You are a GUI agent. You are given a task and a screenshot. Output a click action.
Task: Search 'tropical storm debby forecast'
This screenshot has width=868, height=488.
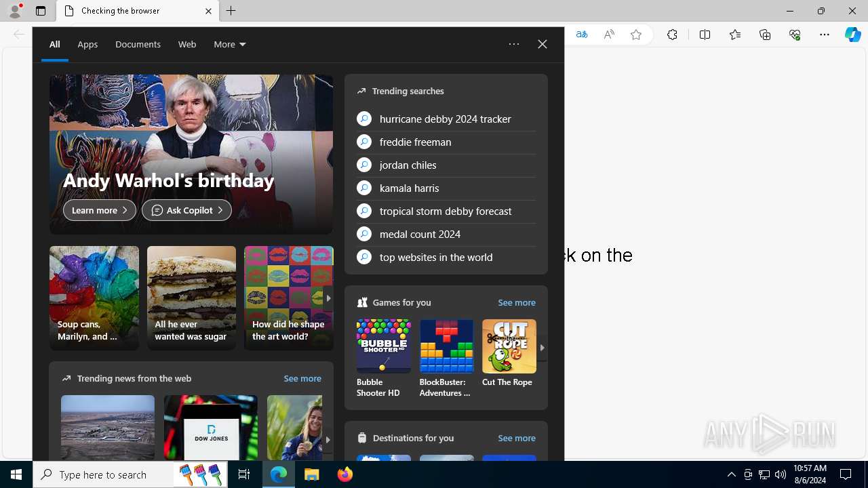446,211
